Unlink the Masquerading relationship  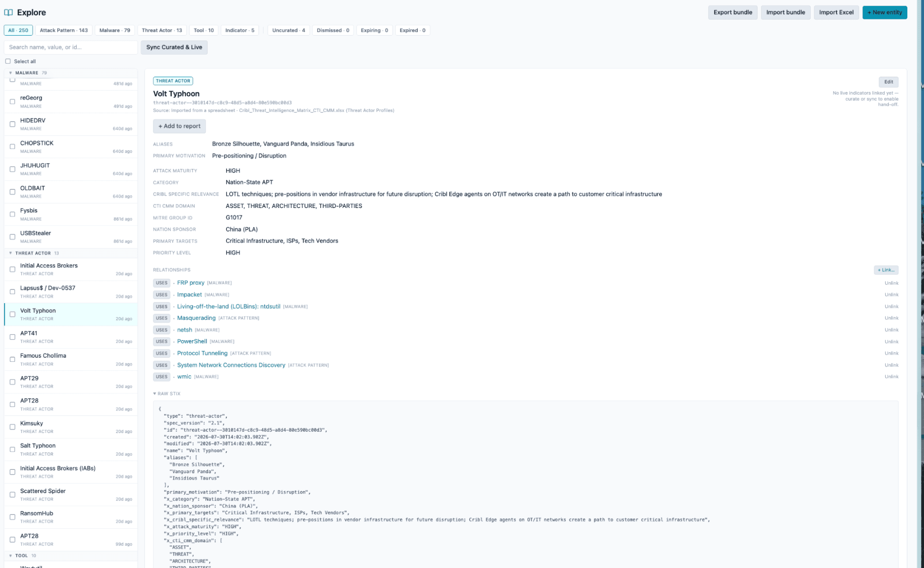tap(891, 318)
